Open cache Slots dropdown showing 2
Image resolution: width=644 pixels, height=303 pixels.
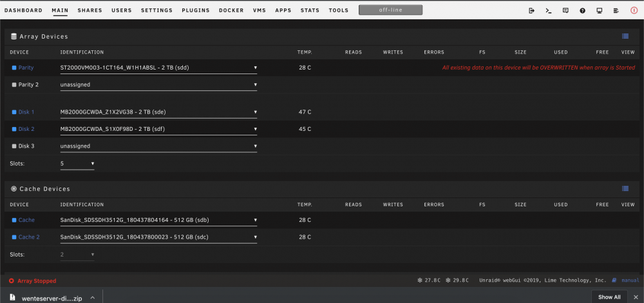[77, 255]
